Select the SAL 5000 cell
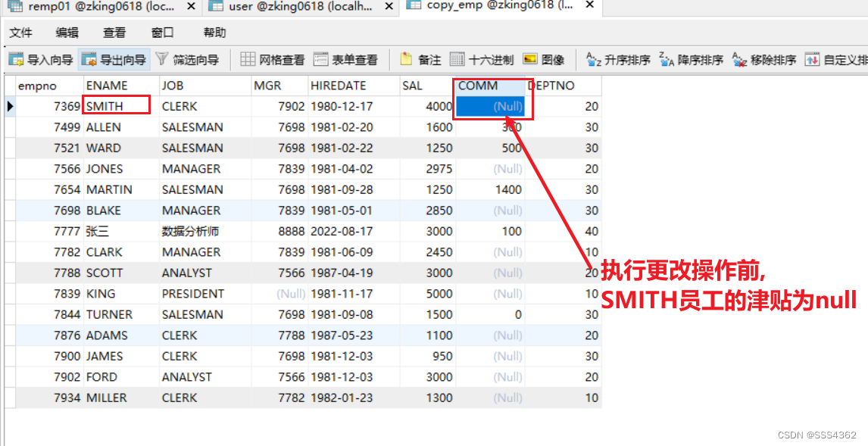 coord(427,293)
